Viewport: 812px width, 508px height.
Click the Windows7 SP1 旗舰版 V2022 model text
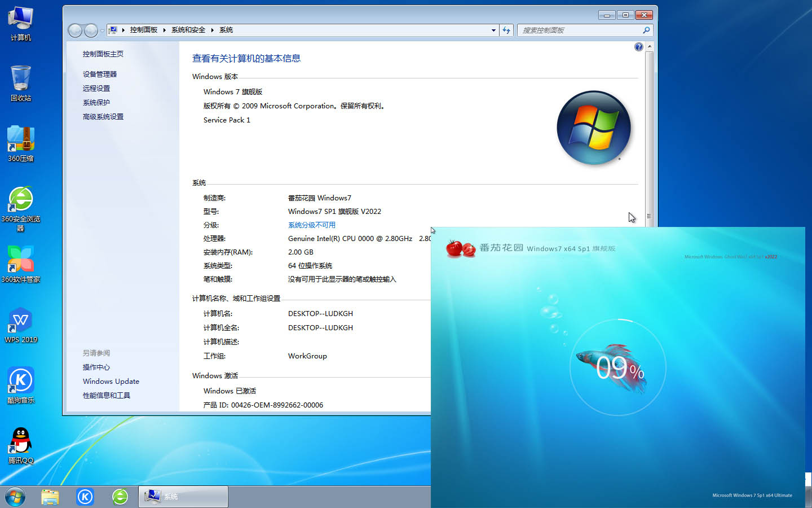click(x=334, y=211)
